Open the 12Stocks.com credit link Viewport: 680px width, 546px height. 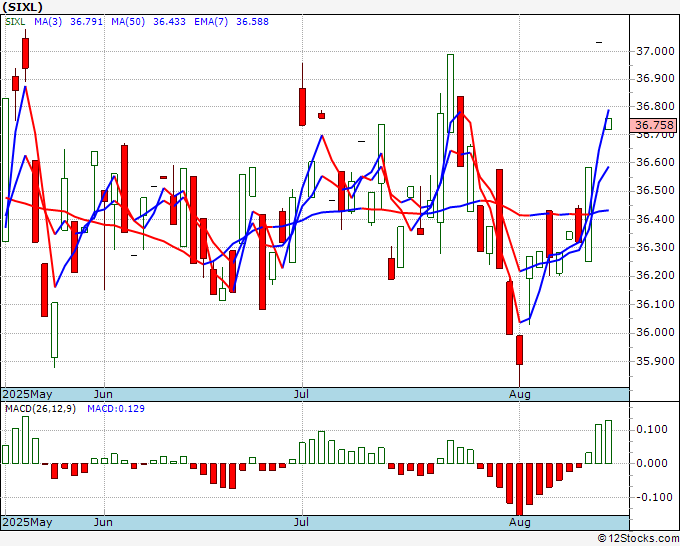click(x=638, y=539)
